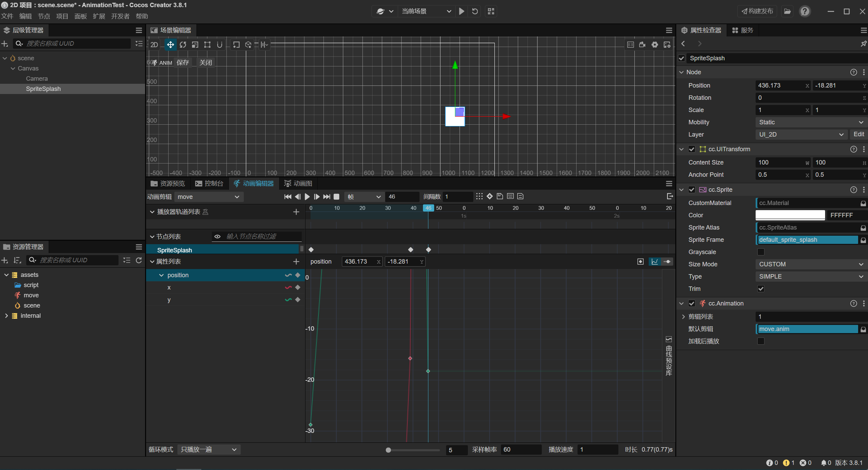This screenshot has width=868, height=470.
Task: Select the rotate tool in scene toolbar
Action: pyautogui.click(x=183, y=45)
